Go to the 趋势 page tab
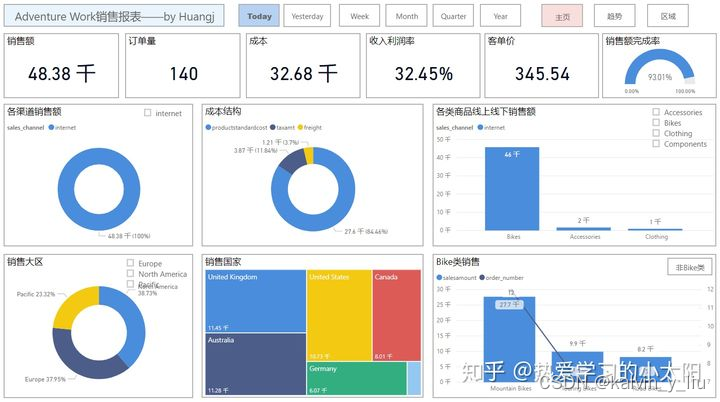Image resolution: width=720 pixels, height=402 pixels. click(614, 16)
